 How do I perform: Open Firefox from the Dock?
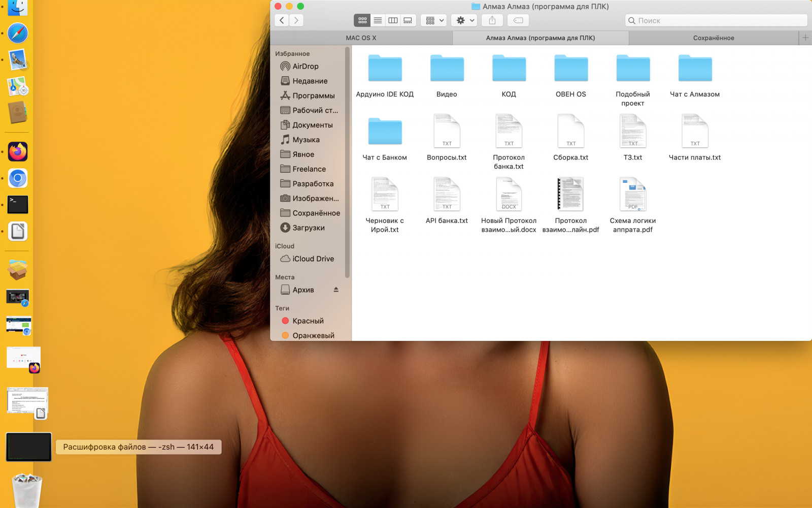[18, 151]
